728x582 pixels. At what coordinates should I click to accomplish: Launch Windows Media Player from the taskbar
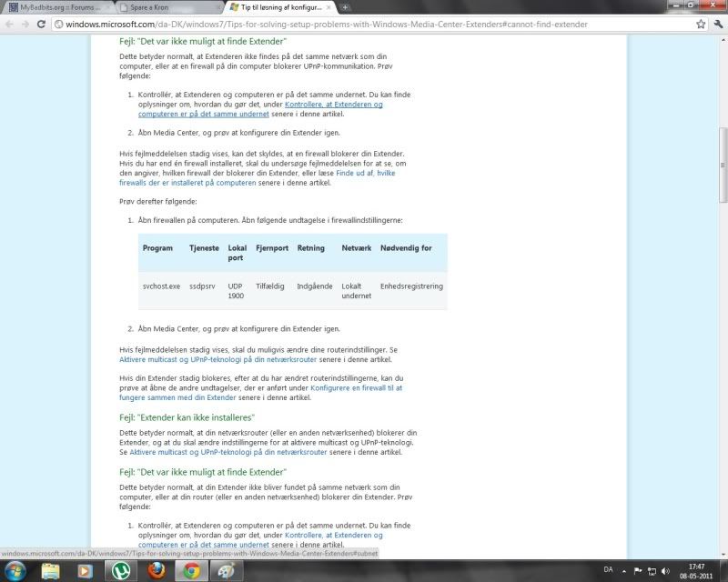[x=85, y=571]
